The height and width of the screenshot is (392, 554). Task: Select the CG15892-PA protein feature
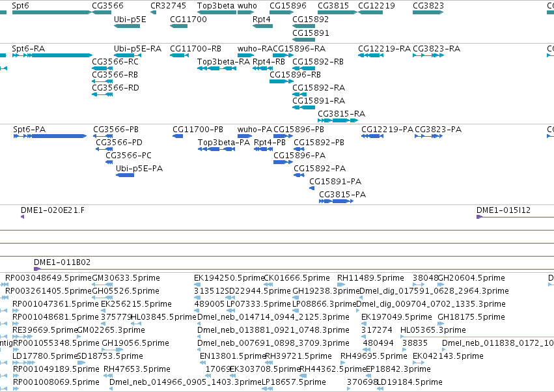(299, 175)
